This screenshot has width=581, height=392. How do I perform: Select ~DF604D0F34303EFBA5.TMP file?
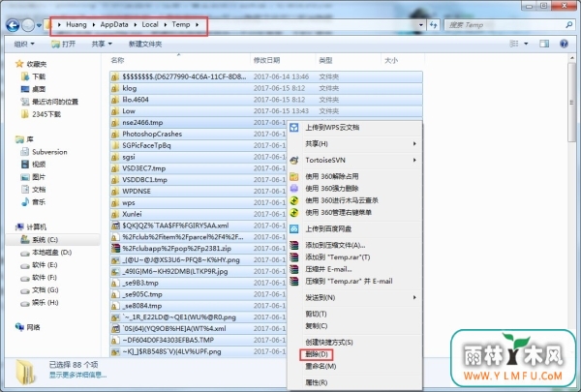click(x=199, y=340)
